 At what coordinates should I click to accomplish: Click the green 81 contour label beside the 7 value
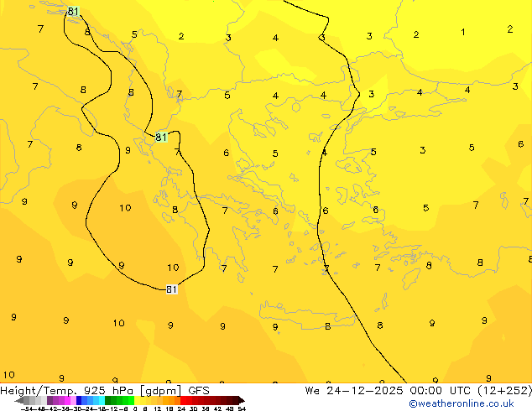161,137
